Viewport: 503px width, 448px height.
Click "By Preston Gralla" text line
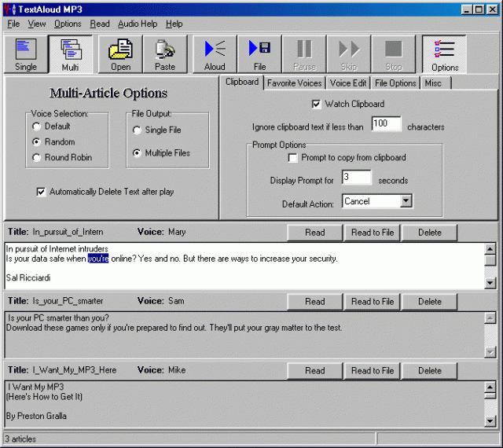[x=36, y=416]
